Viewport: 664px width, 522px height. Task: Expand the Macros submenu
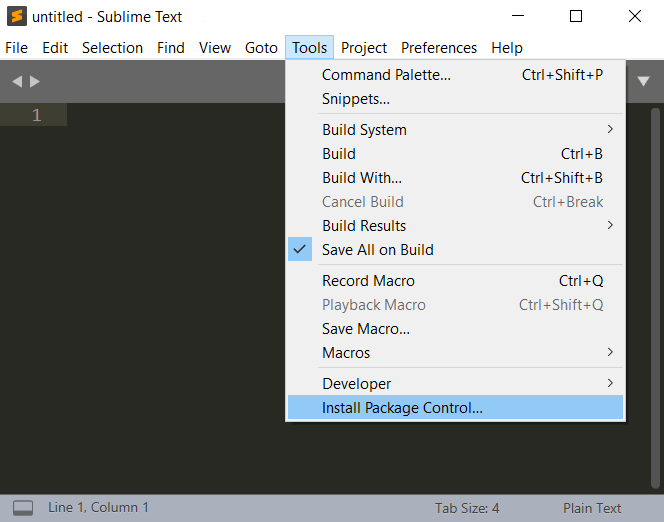tap(455, 353)
